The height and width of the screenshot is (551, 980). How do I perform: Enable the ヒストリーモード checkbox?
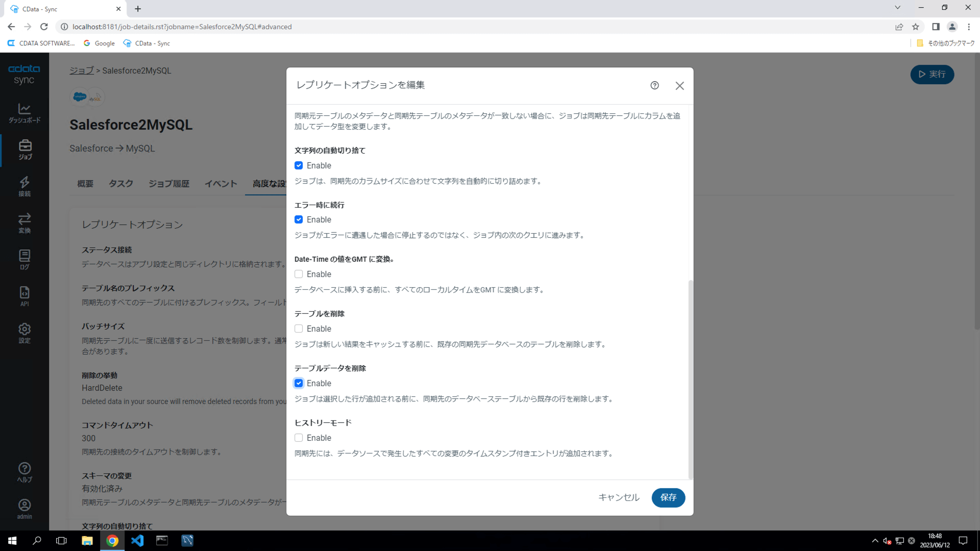click(299, 438)
